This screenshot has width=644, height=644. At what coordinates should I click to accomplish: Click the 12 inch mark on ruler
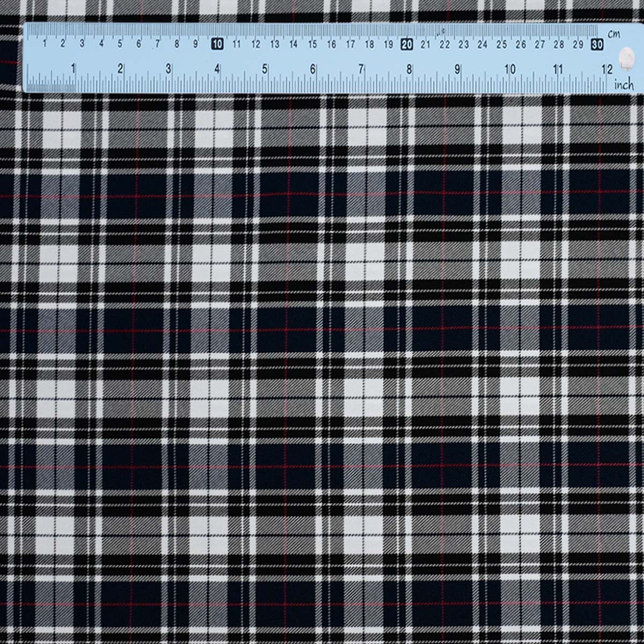[606, 69]
